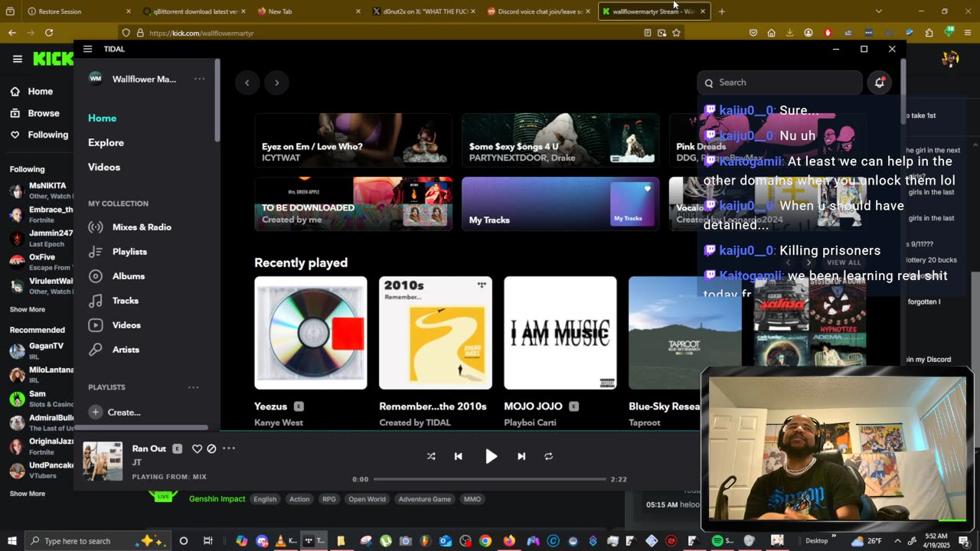This screenshot has height=551, width=980.
Task: Open TO BE DOWNLOADED playlist card
Action: [353, 204]
